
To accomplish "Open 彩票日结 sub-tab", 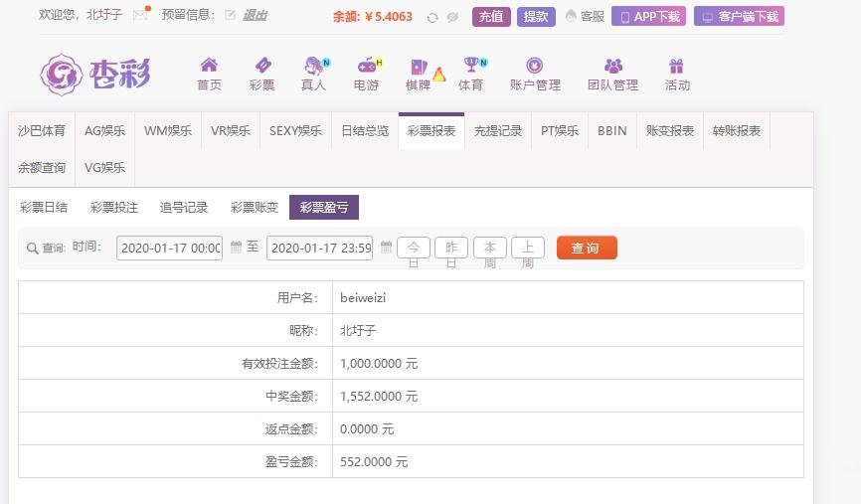I will (44, 207).
